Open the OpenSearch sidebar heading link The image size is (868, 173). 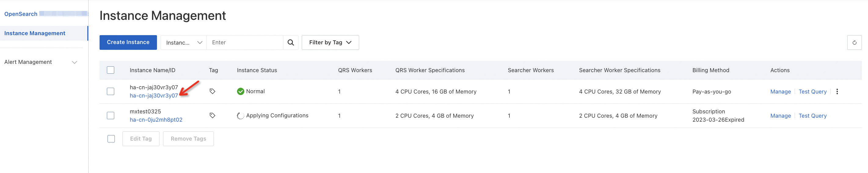(x=20, y=14)
